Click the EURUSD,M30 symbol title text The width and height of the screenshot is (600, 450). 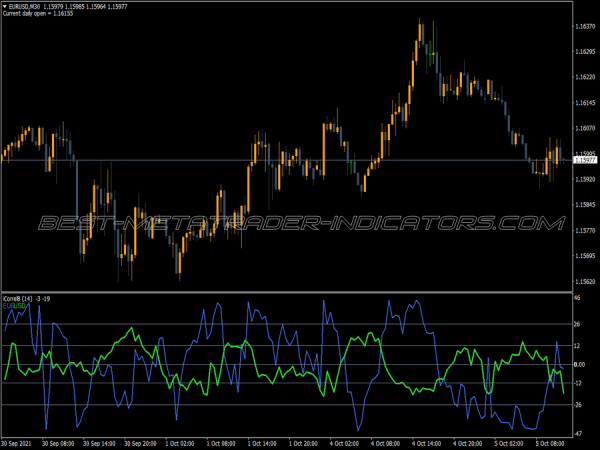pos(24,7)
